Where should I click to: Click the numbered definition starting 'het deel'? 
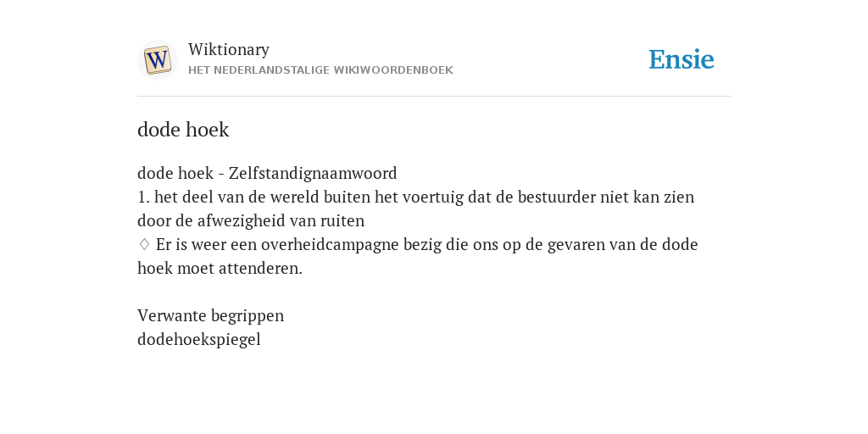pos(415,209)
